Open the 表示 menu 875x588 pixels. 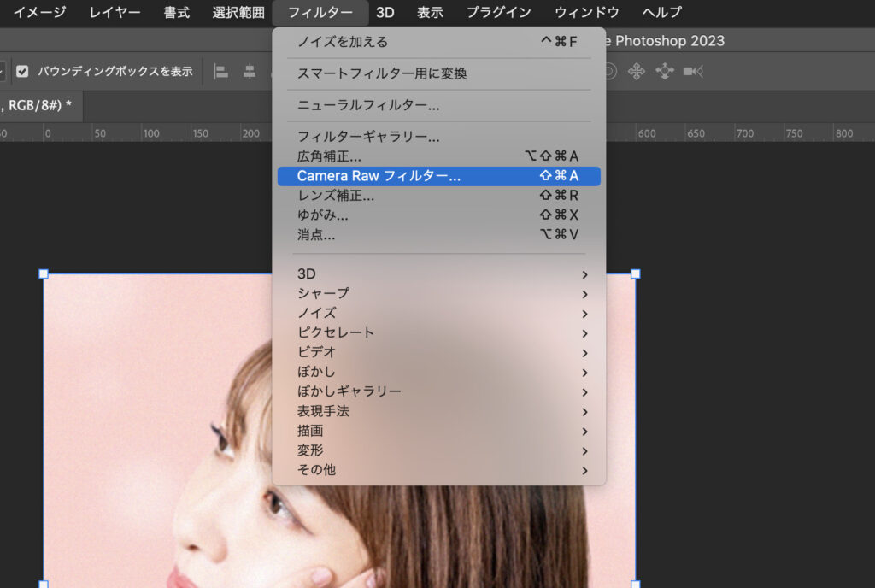click(x=430, y=12)
